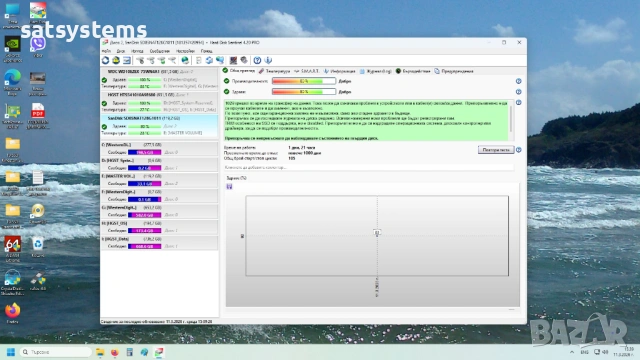This screenshot has height=360, width=640.
Task: Switch to the Disk Performance tab
Action: coord(413,71)
